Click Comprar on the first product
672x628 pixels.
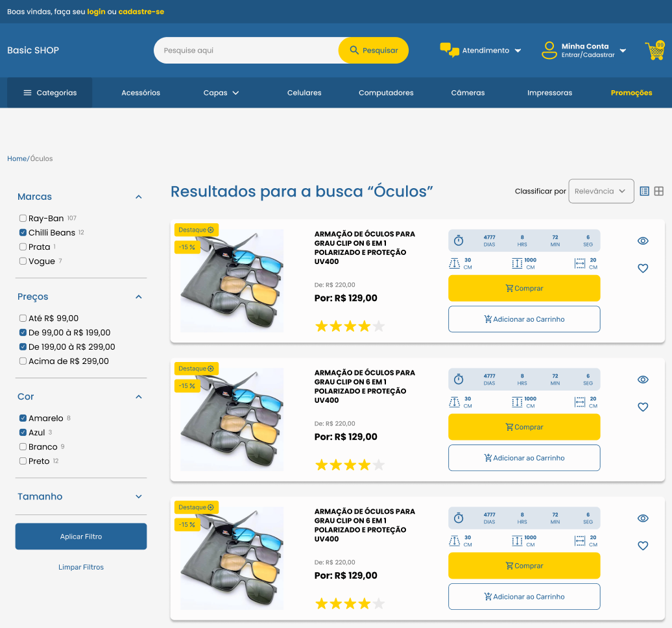click(524, 288)
